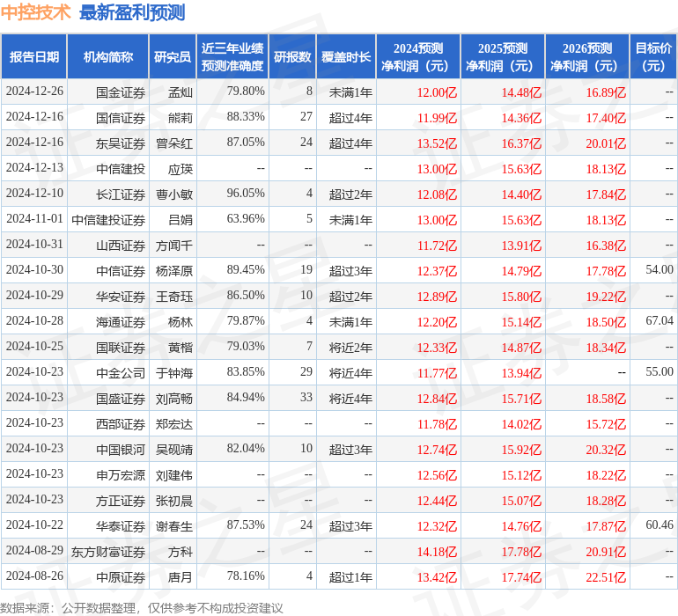
Task: Click the 2024-11-01 report date cell
Action: (34, 219)
